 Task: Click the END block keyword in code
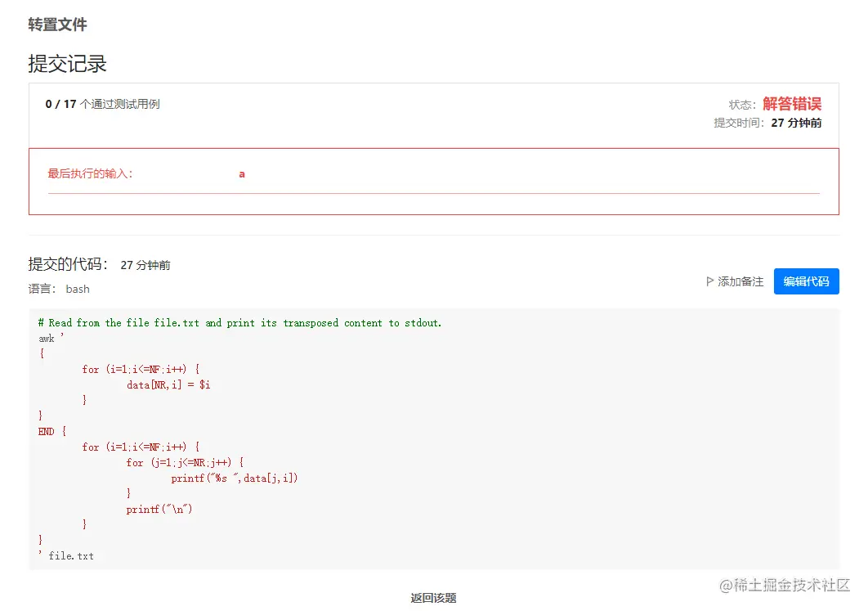46,432
